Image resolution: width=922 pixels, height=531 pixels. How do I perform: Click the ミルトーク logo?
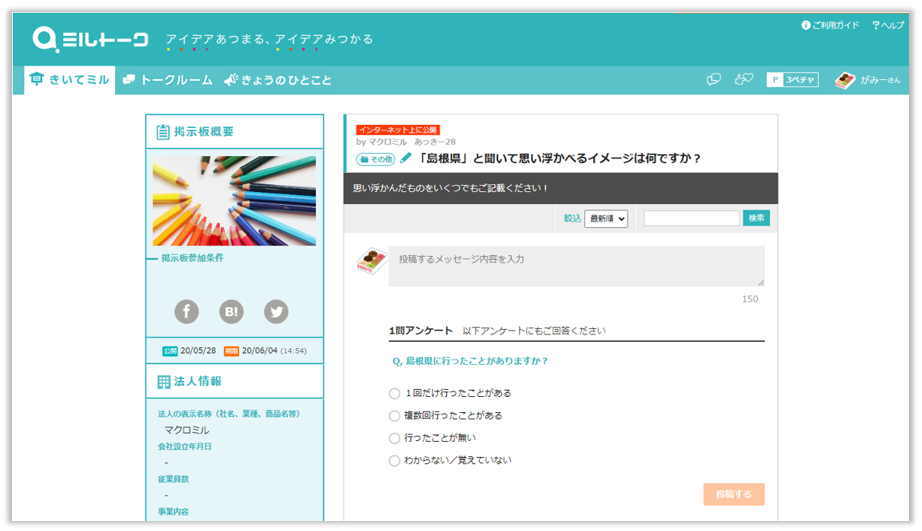pyautogui.click(x=91, y=39)
